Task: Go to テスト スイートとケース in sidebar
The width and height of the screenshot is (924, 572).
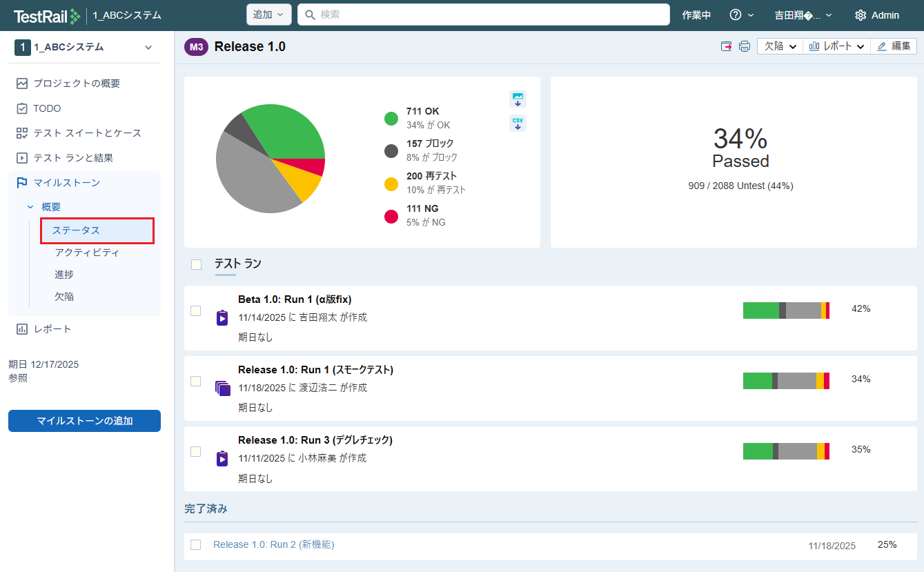Action: coord(87,133)
